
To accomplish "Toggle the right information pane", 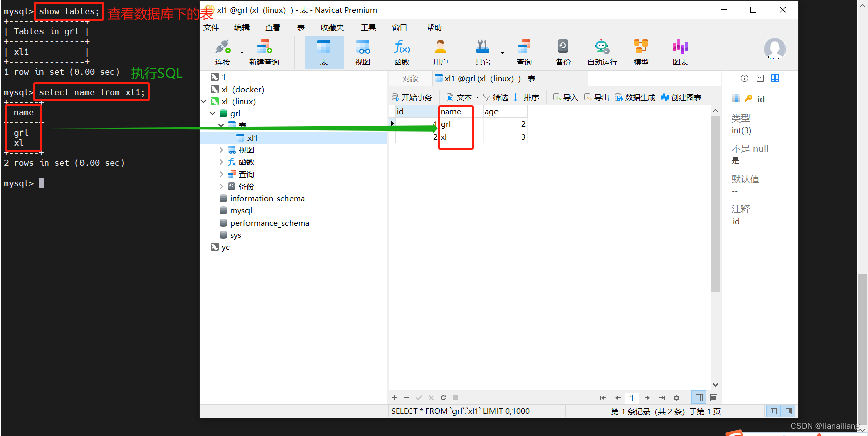I will pos(788,411).
